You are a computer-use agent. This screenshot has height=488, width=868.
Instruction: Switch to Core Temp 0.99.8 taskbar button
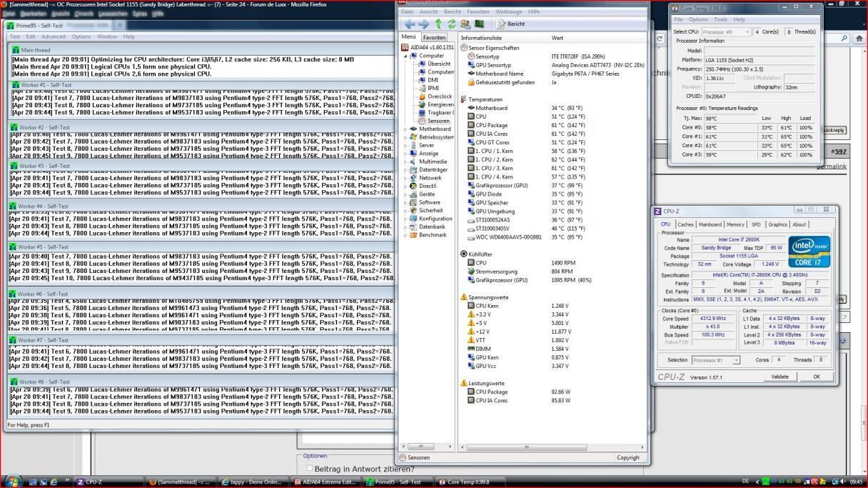click(x=468, y=482)
